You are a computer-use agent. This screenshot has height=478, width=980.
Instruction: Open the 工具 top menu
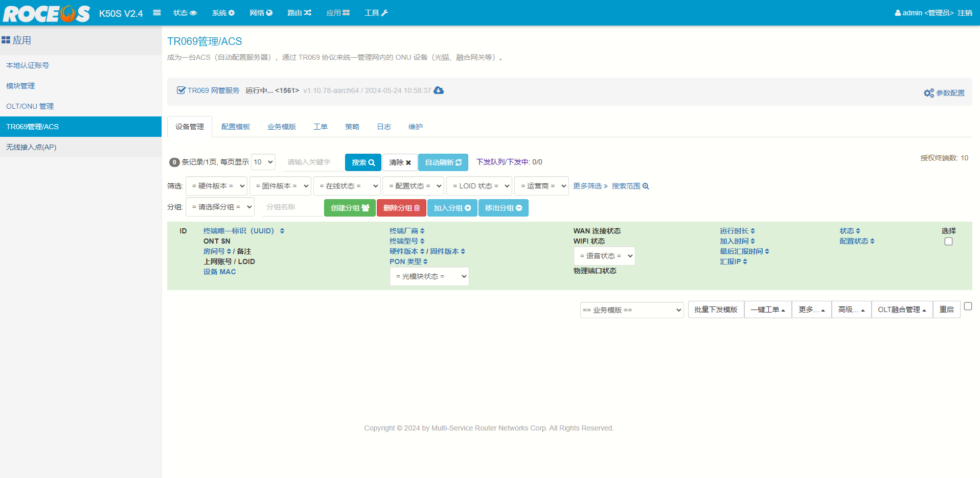coord(376,13)
